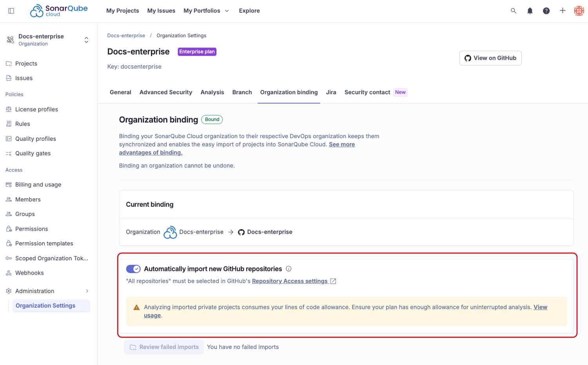Click Review failed imports button

[x=164, y=347]
